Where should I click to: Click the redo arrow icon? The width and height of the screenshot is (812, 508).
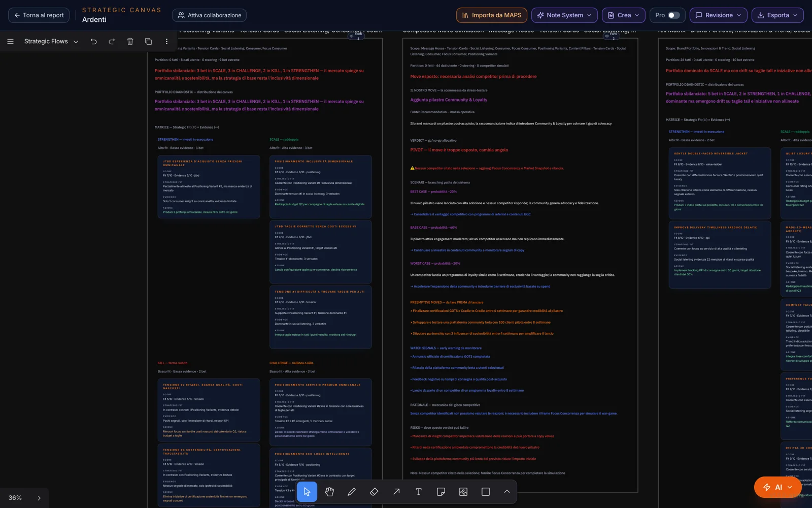[112, 41]
